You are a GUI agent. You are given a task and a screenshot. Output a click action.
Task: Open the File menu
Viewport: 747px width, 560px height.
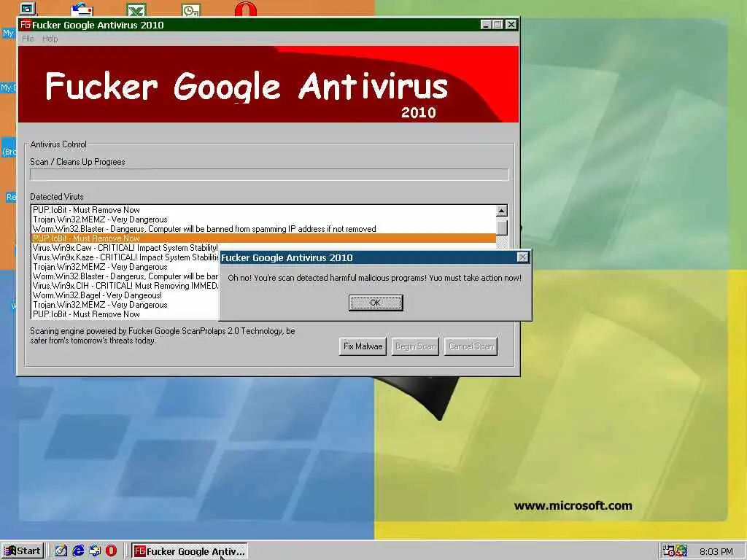point(28,39)
